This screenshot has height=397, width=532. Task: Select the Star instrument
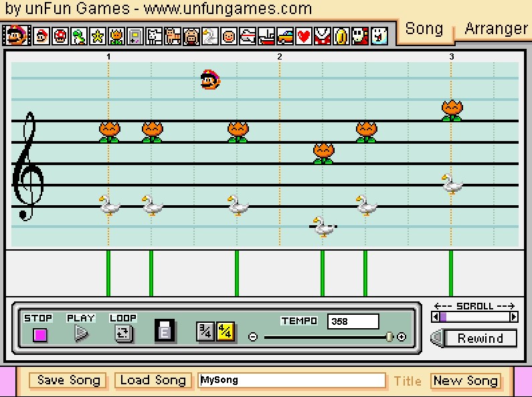click(x=98, y=36)
